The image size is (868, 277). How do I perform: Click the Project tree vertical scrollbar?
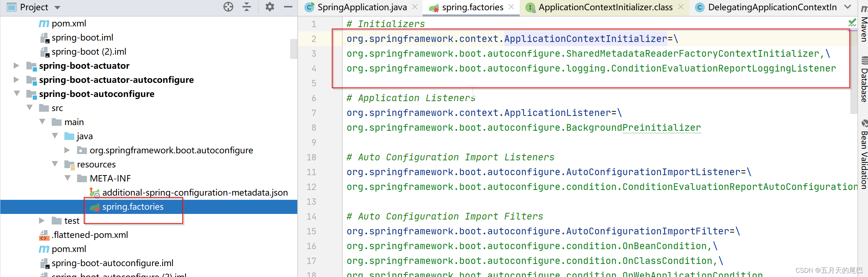294,49
